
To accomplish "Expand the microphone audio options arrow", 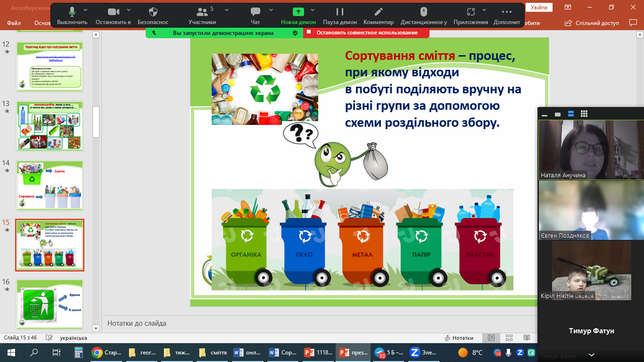I will 85,9.
